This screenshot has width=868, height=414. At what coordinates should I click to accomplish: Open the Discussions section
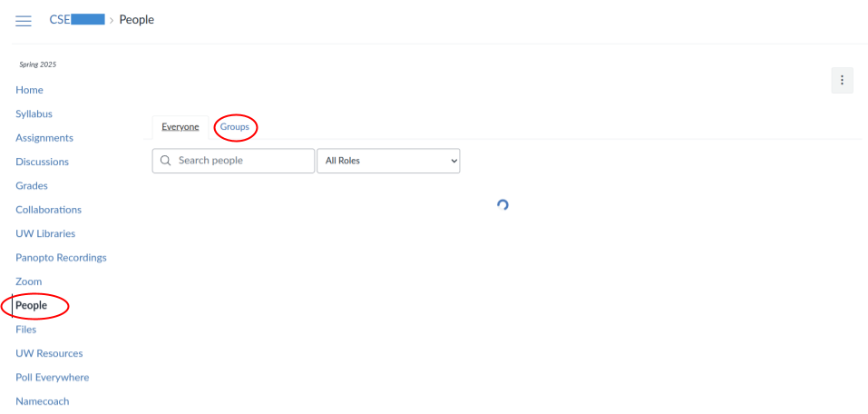(42, 162)
